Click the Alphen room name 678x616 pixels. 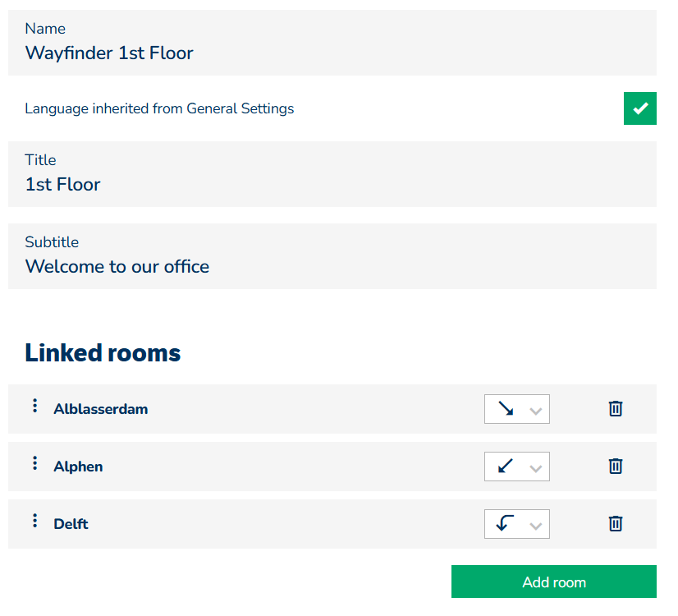click(x=78, y=467)
